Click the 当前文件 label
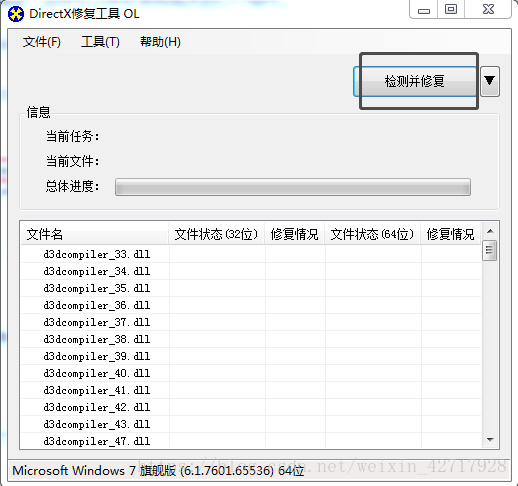Screen dimensions: 518x486 coord(72,161)
